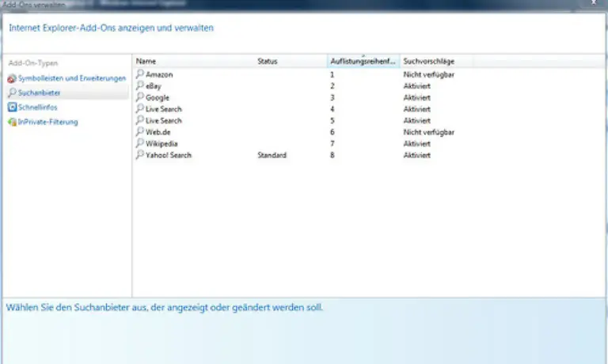
Task: Click Aktiviert in the Wikipedia row
Action: click(x=417, y=144)
